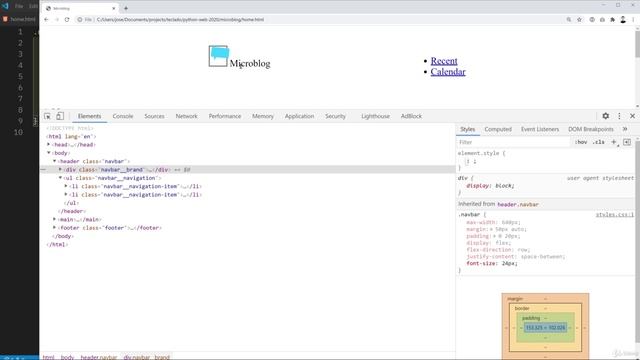
Task: Go back with browser back arrow
Action: pyautogui.click(x=46, y=20)
